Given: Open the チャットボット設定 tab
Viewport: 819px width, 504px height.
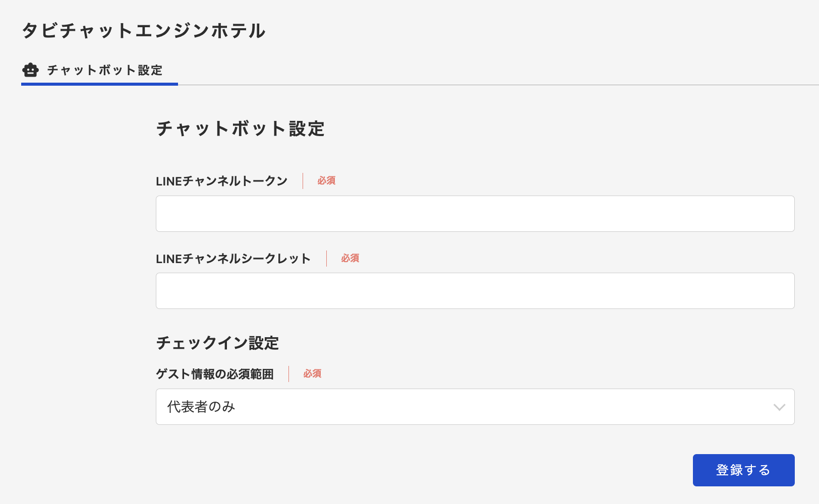Looking at the screenshot, I should pyautogui.click(x=104, y=70).
